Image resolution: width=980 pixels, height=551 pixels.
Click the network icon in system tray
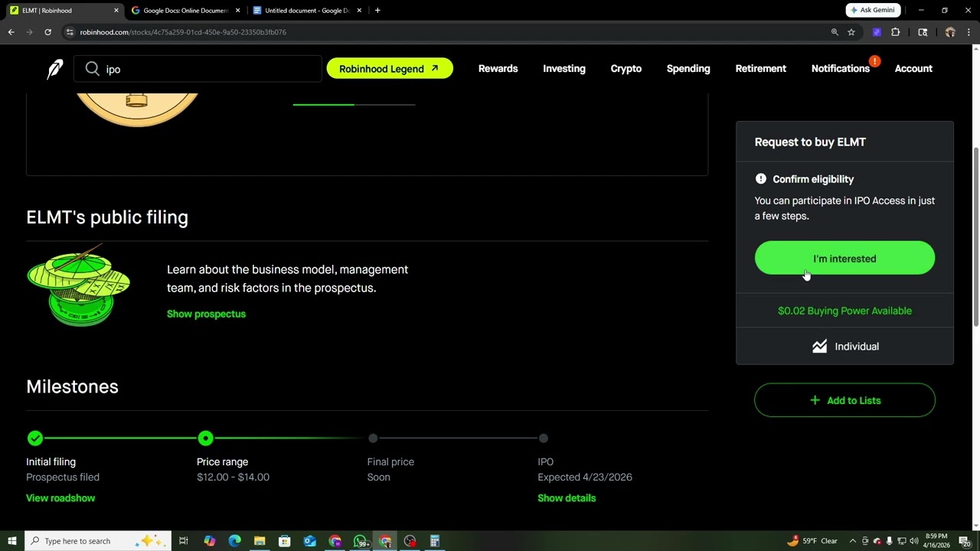[x=901, y=541]
